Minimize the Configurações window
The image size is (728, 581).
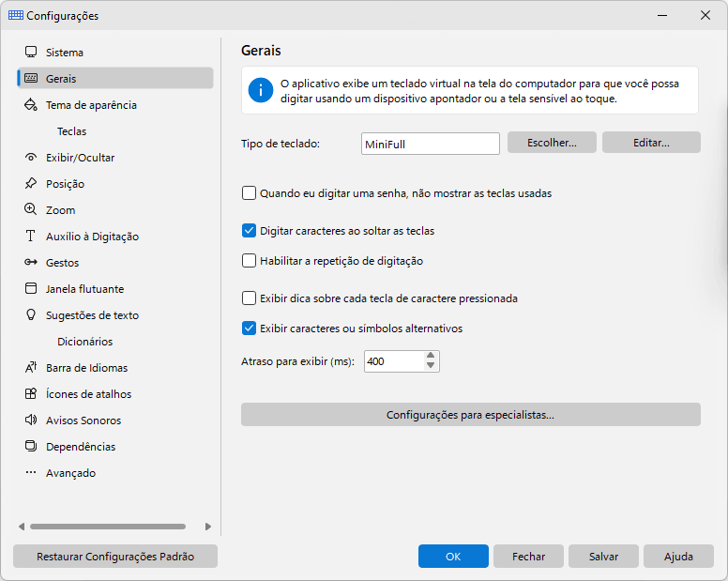(x=662, y=15)
